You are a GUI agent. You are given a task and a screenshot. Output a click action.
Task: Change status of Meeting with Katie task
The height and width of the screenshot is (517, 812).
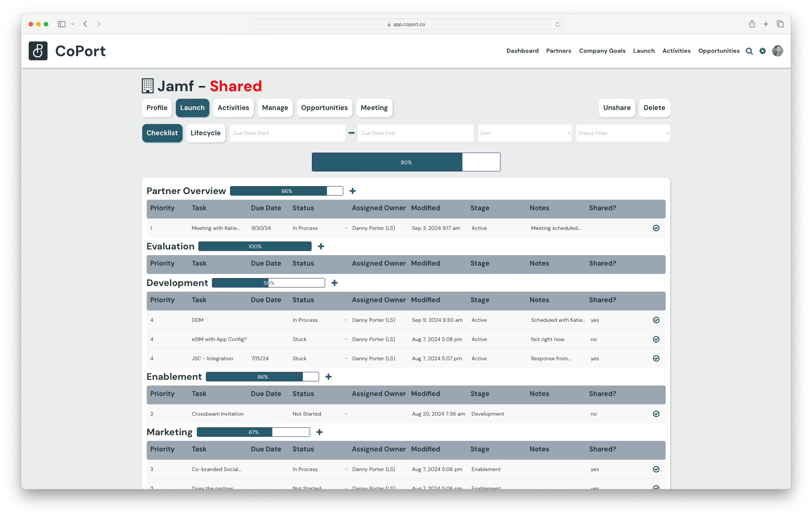tap(320, 228)
